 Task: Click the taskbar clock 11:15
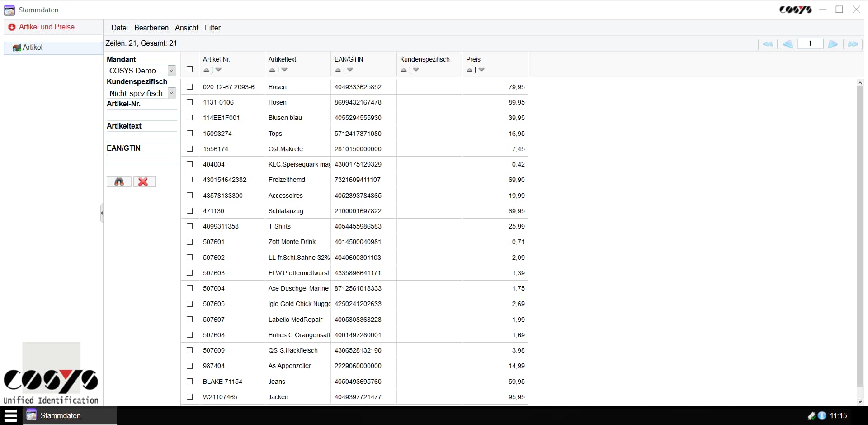tap(838, 415)
